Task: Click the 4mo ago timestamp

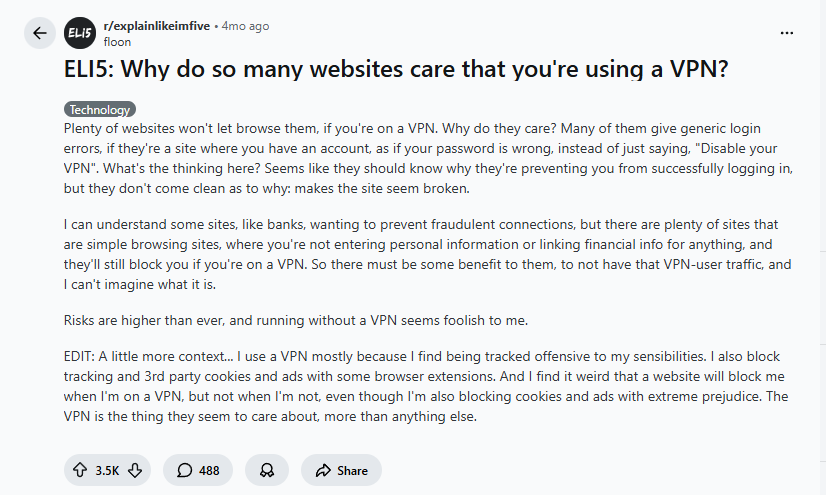Action: click(x=243, y=26)
